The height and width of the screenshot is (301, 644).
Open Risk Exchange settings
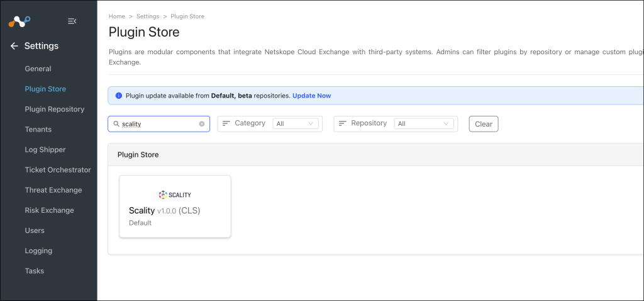[x=49, y=210]
